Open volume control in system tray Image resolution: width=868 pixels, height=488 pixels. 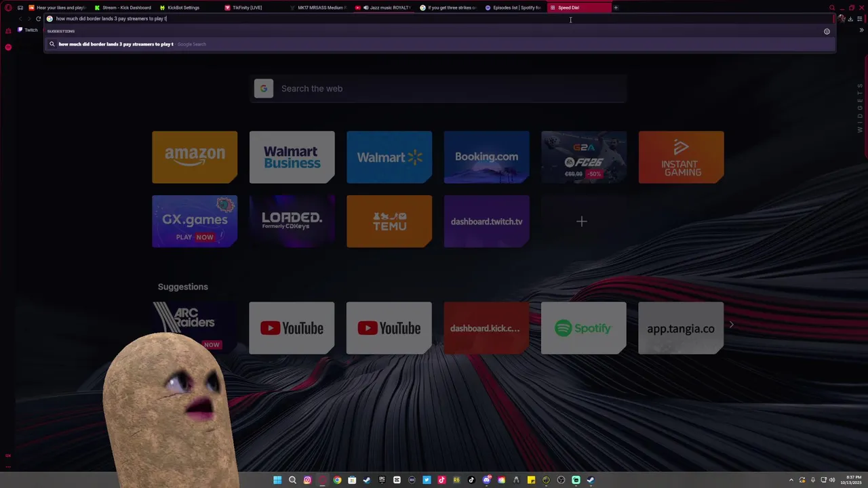coord(832,480)
